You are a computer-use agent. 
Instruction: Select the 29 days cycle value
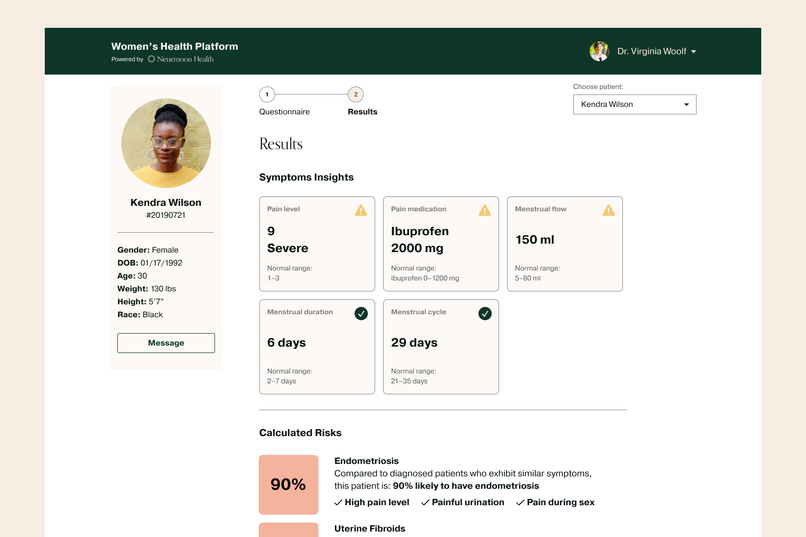(414, 343)
